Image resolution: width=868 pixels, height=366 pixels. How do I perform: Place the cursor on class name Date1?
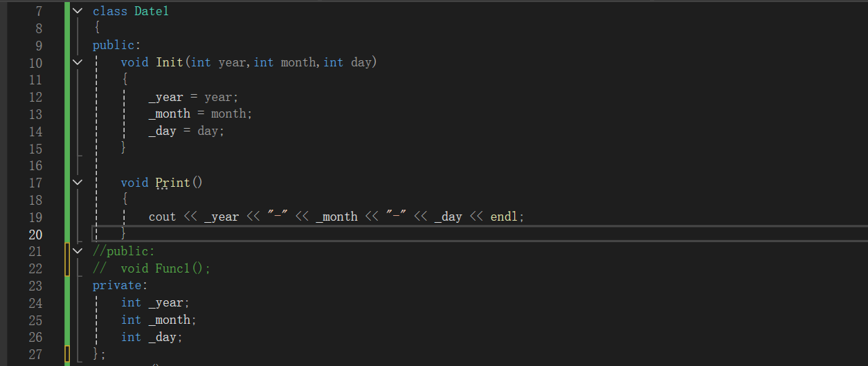[152, 11]
